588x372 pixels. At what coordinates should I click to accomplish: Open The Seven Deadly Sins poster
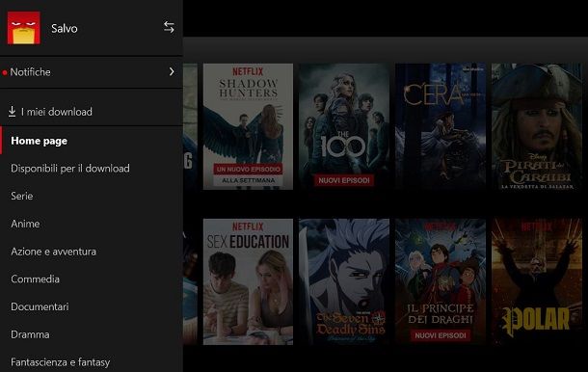click(x=344, y=281)
